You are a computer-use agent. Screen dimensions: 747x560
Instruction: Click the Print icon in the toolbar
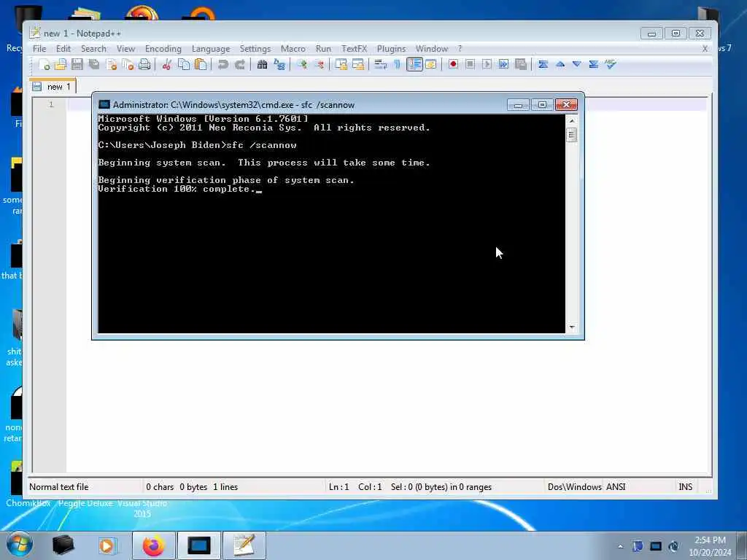point(144,64)
